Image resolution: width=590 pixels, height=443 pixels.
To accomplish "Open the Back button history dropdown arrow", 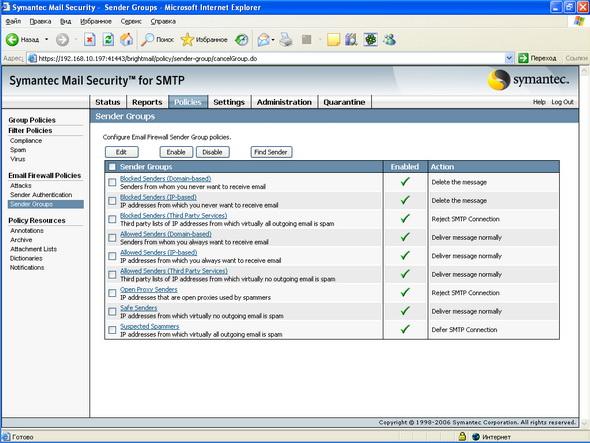I will 47,40.
